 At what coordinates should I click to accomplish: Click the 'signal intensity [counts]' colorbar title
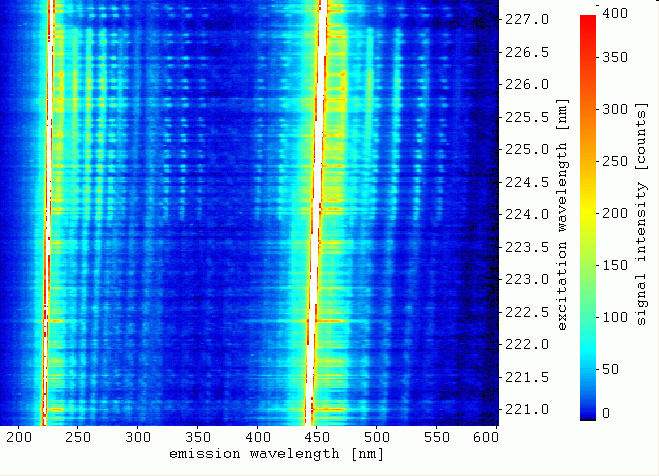(x=641, y=214)
